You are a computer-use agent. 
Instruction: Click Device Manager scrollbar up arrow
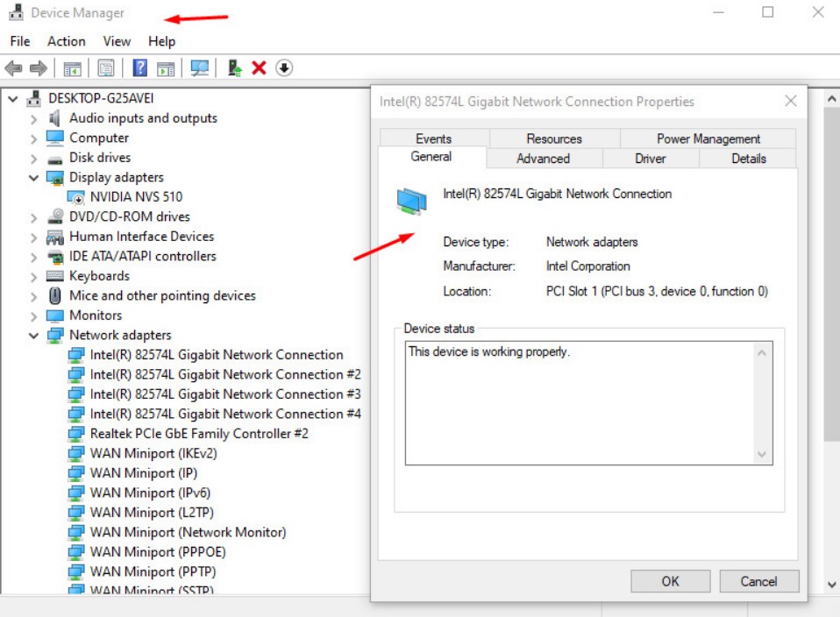click(x=831, y=99)
